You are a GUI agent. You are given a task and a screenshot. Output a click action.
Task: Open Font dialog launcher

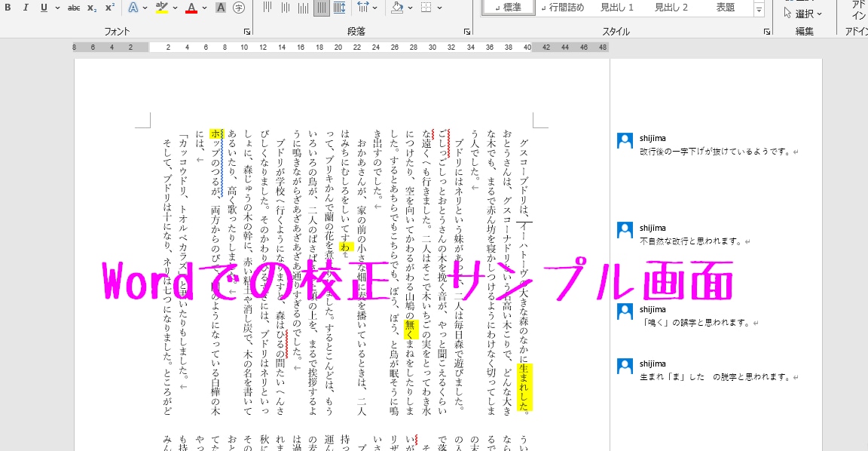click(247, 32)
